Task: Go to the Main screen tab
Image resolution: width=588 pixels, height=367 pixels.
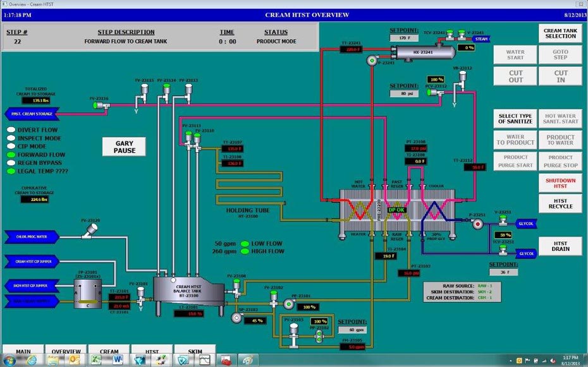Action: [x=23, y=351]
